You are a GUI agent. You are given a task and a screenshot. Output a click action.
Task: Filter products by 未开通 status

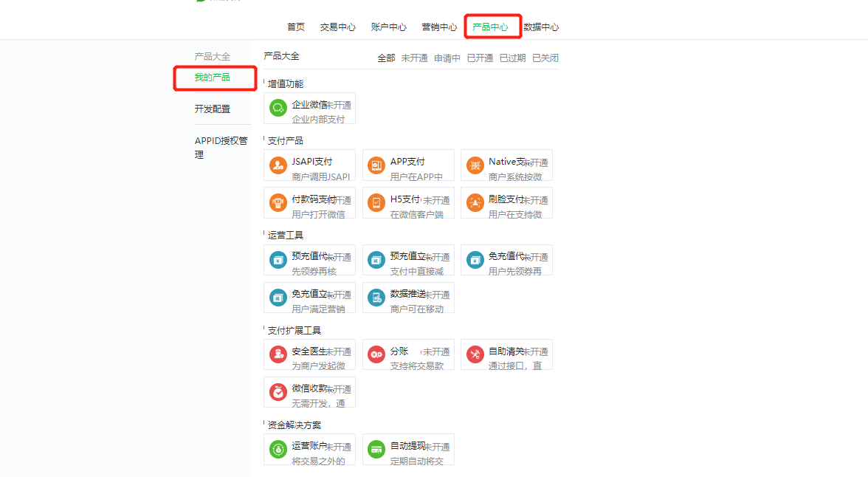(414, 58)
